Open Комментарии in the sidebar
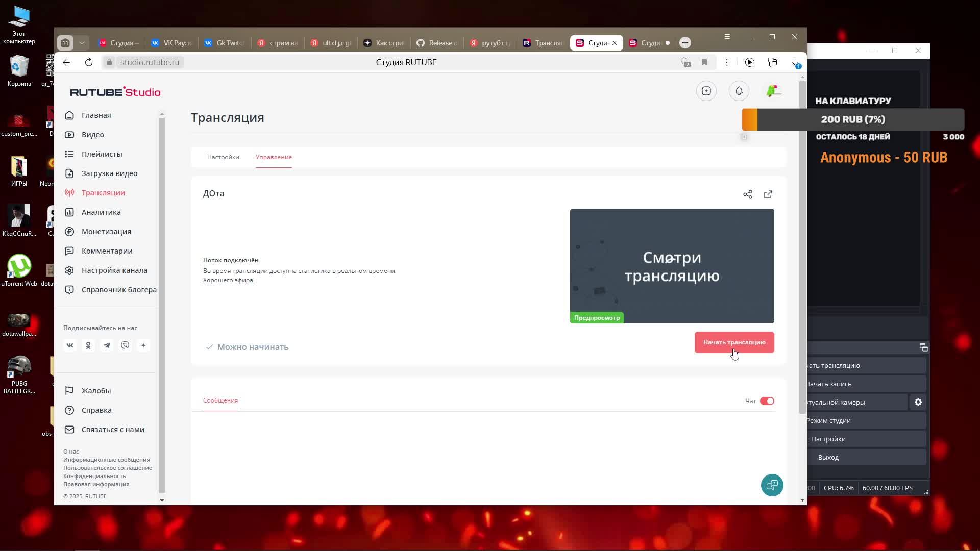980x551 pixels. tap(107, 251)
